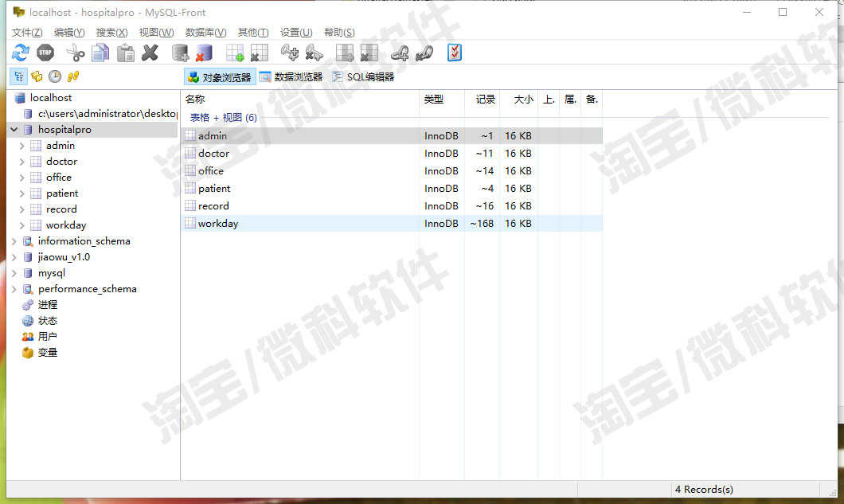
Task: Expand the patient table in tree
Action: [x=22, y=193]
